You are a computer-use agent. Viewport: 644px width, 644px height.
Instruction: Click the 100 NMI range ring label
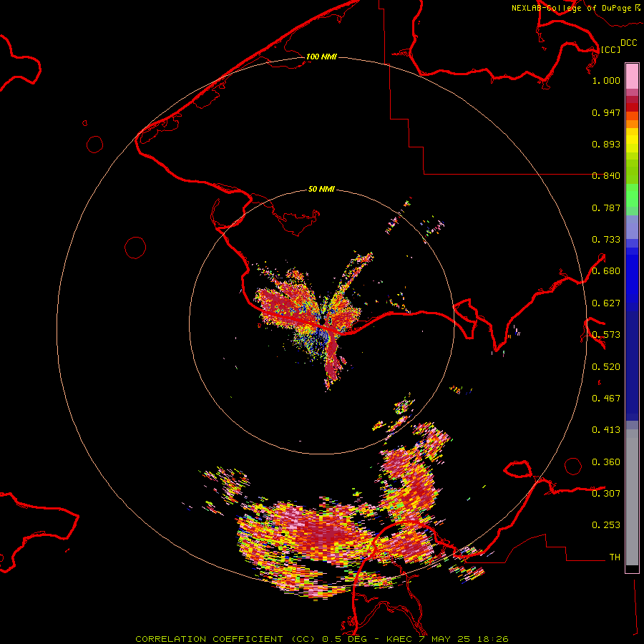click(x=321, y=57)
